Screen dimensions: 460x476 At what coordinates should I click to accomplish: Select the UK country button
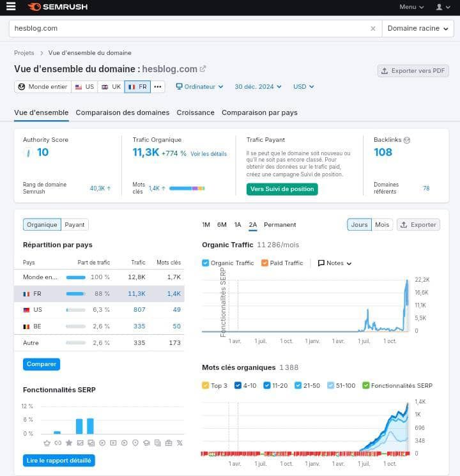pos(111,87)
